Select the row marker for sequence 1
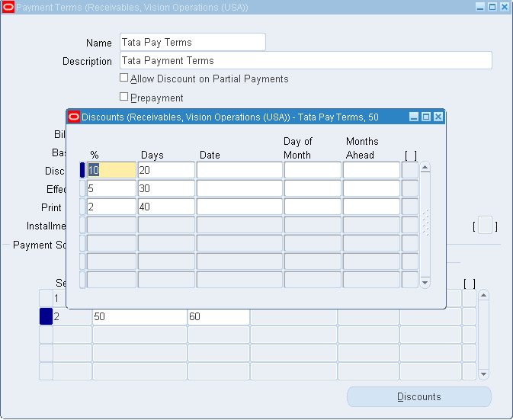 46,298
